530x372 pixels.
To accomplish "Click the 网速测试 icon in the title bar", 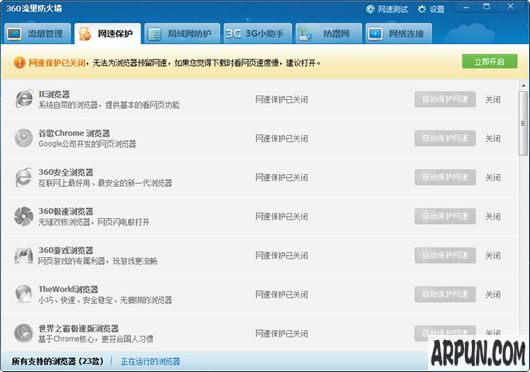I will 370,9.
